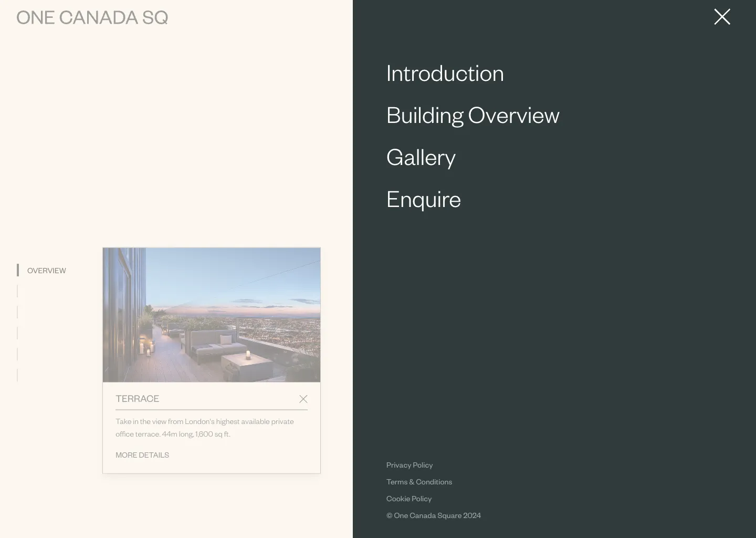Image resolution: width=756 pixels, height=538 pixels.
Task: Click the terrace description paragraph
Action: tap(205, 428)
